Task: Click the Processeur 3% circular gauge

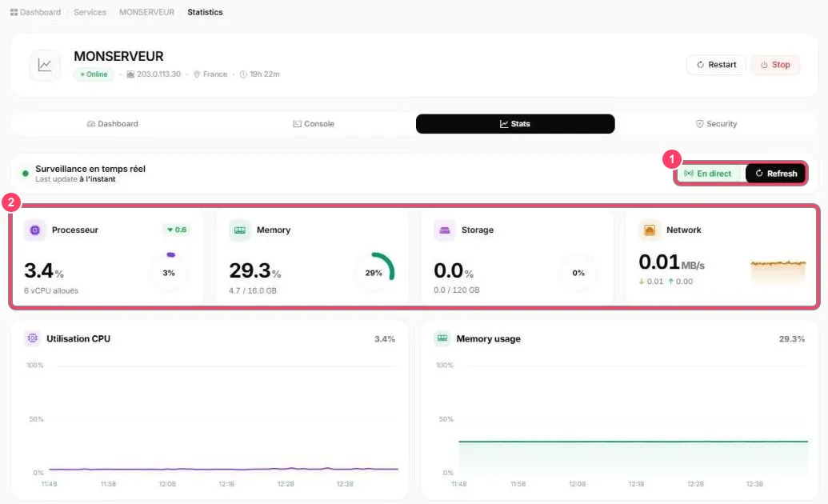Action: [x=169, y=273]
